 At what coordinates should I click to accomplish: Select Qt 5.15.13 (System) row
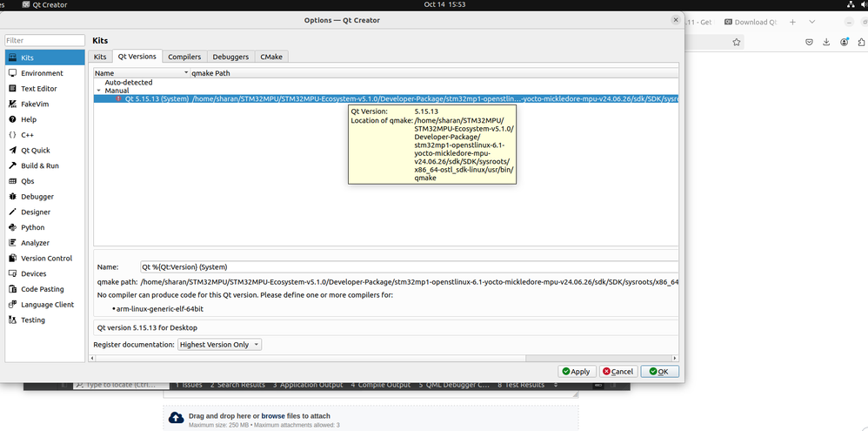[x=386, y=98]
